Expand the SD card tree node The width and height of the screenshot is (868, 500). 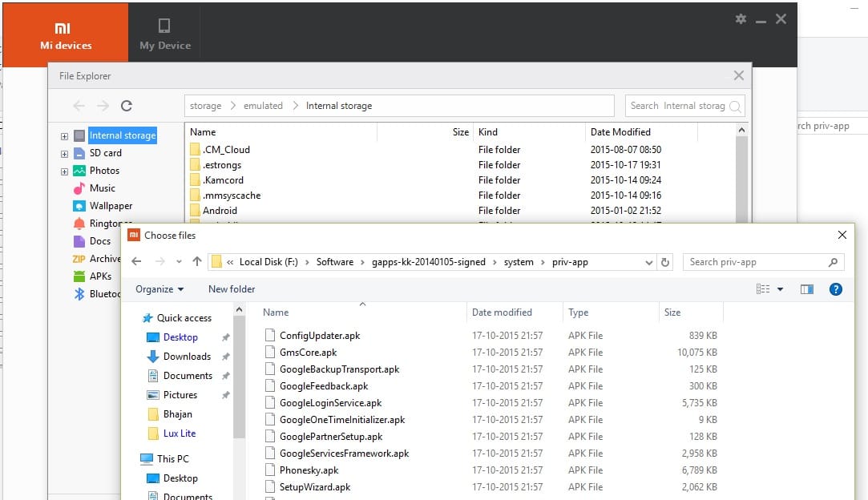[64, 154]
